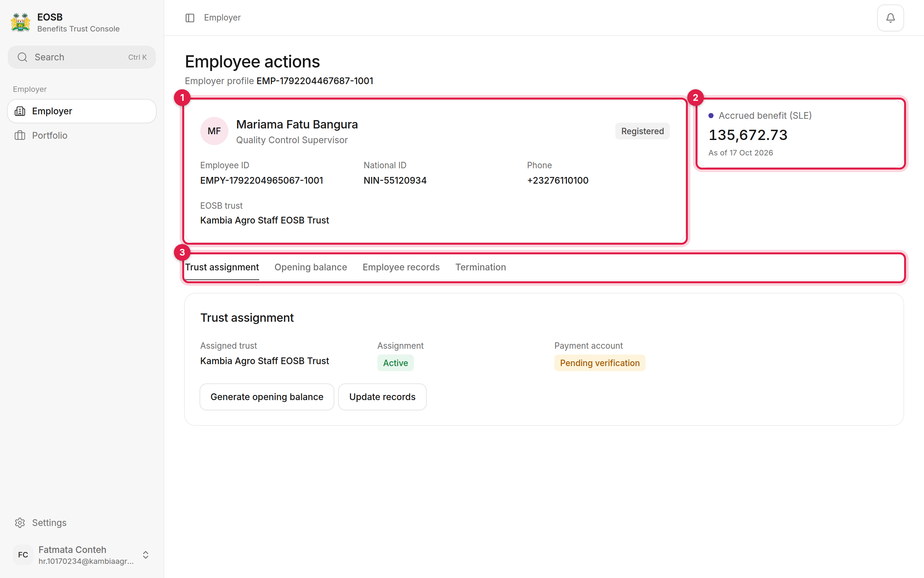Screen dimensions: 924x578
Task: Click the name Mariama Fatu Bangura
Action: pos(297,124)
